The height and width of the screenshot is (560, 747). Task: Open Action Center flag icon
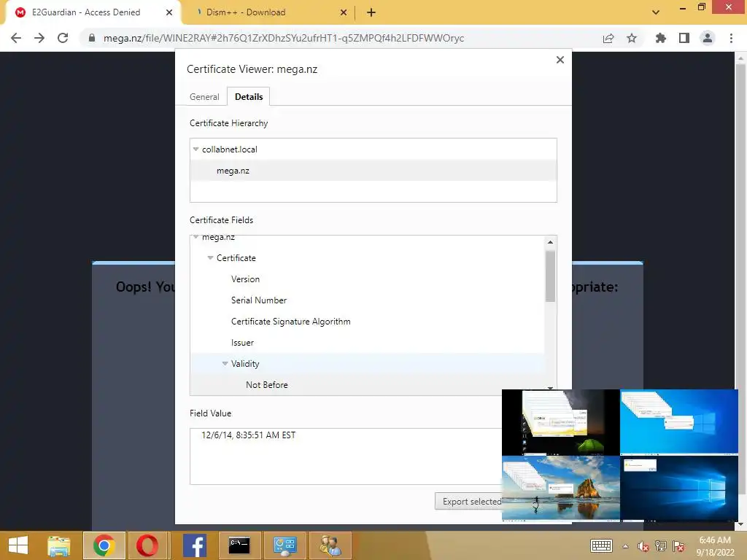pos(678,546)
